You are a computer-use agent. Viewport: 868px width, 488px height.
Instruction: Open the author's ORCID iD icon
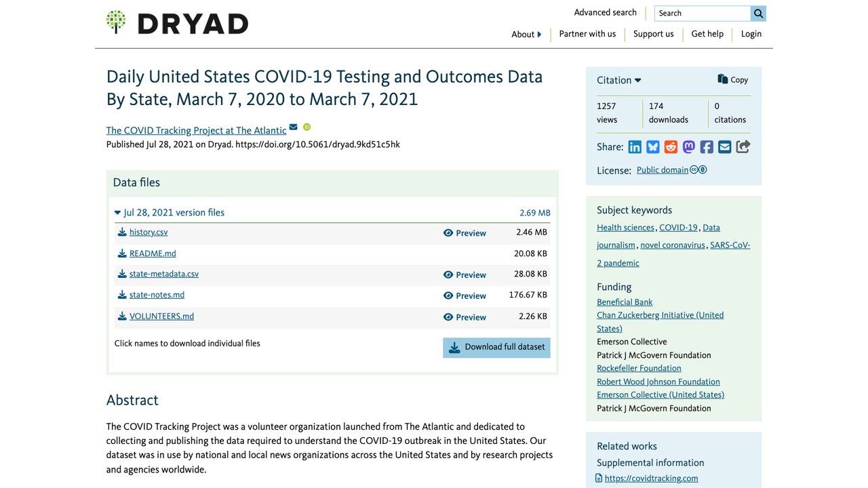307,127
